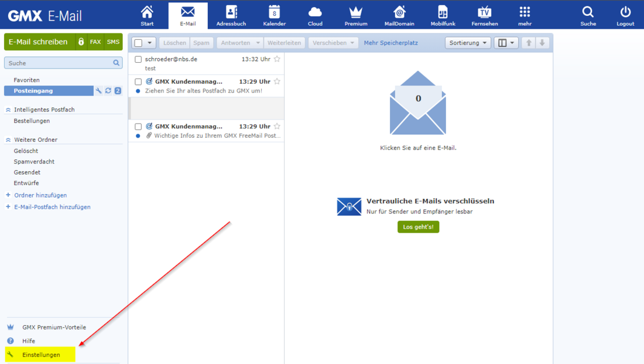644x364 pixels.
Task: Open the Fernsehen TV section
Action: tap(485, 16)
